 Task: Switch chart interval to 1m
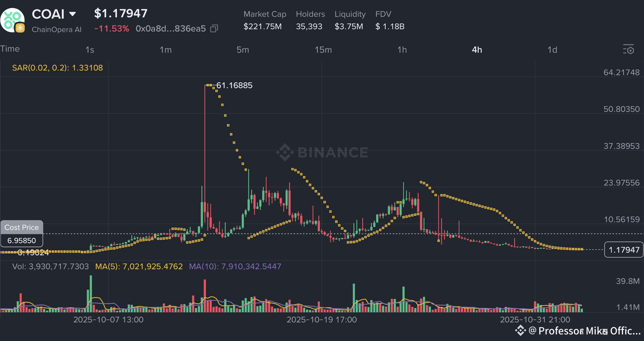[x=166, y=50]
